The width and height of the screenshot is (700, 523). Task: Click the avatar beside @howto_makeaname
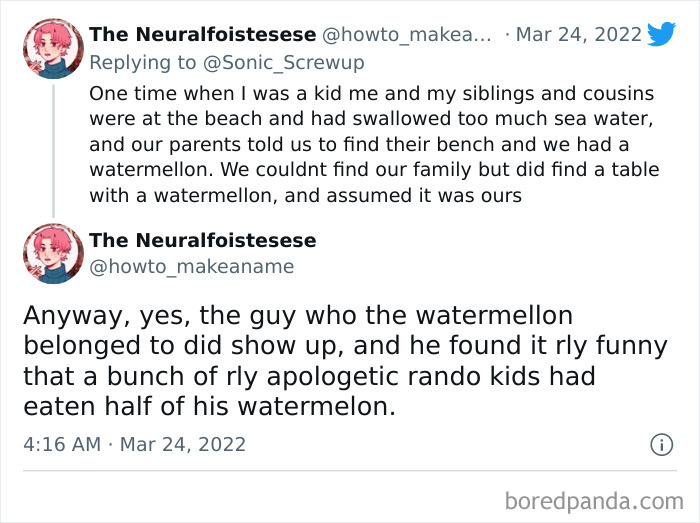pos(53,253)
